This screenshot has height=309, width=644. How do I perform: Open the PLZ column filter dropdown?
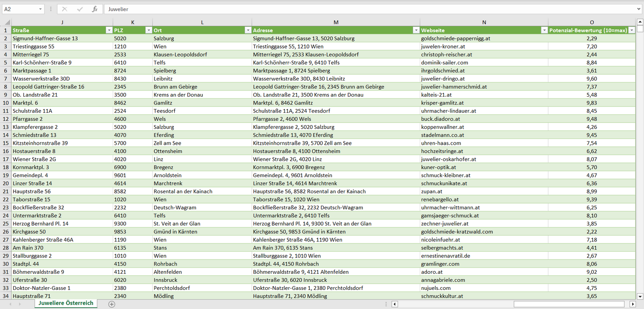148,30
